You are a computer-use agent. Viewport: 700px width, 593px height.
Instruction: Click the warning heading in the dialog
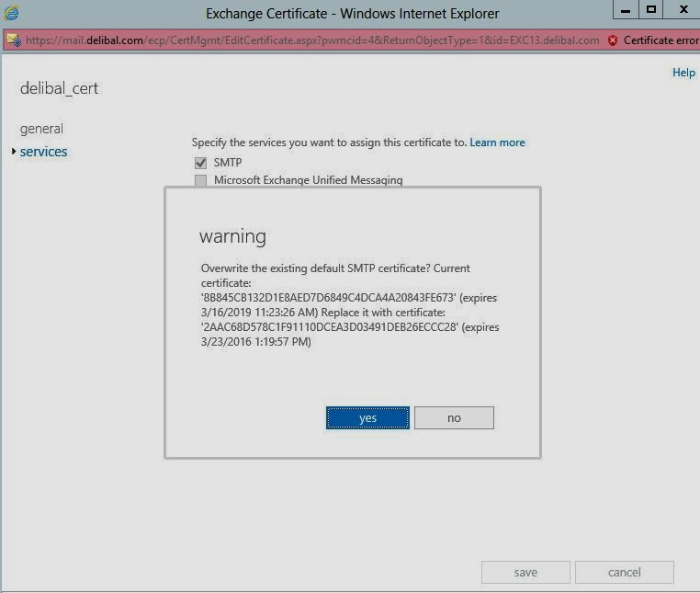click(232, 236)
